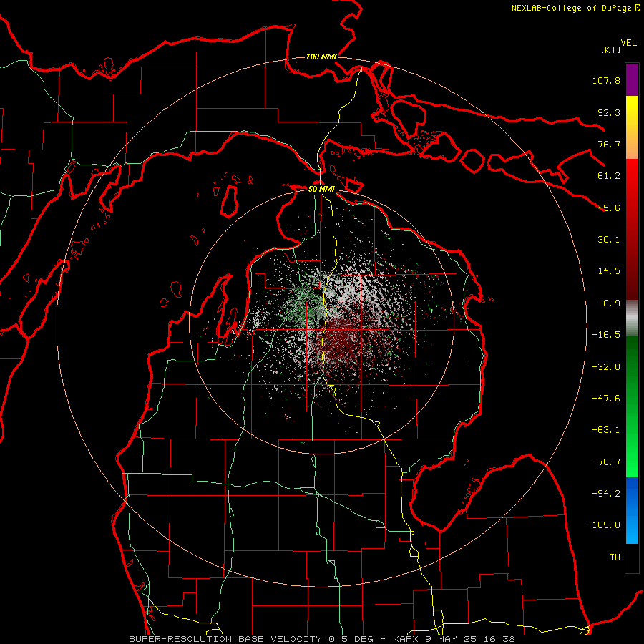
Task: Click the 76.7 velocity scale value
Action: [609, 144]
